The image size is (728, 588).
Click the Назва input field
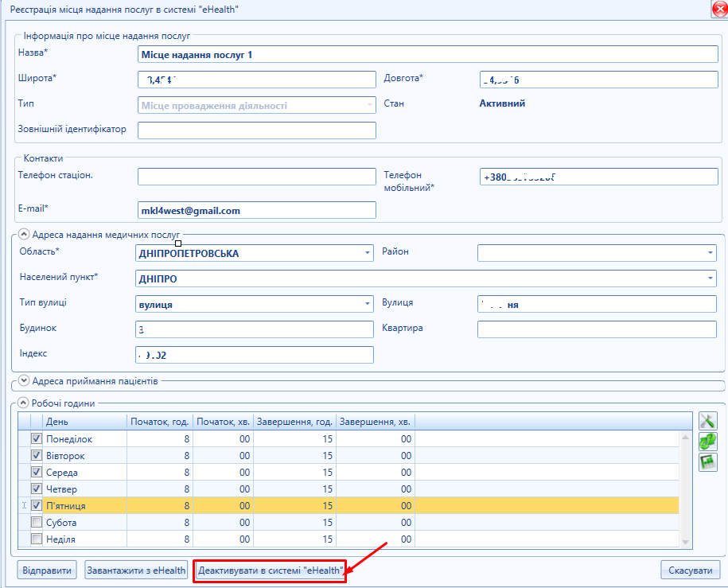427,54
